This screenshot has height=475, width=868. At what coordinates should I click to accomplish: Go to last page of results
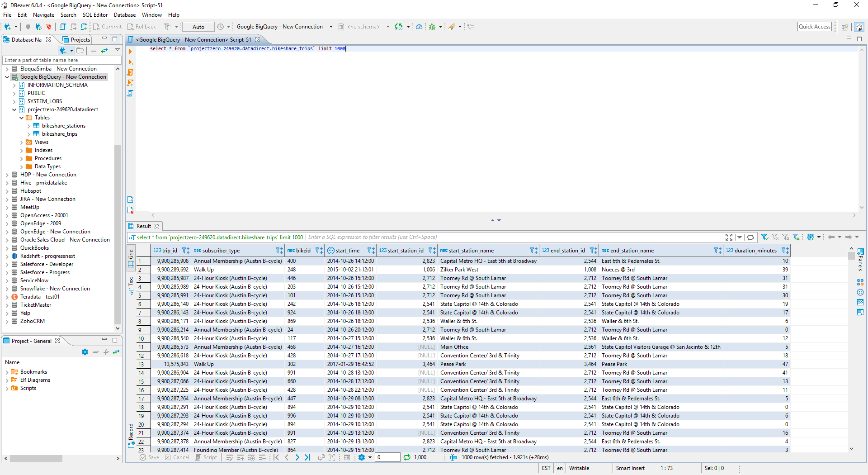(307, 457)
